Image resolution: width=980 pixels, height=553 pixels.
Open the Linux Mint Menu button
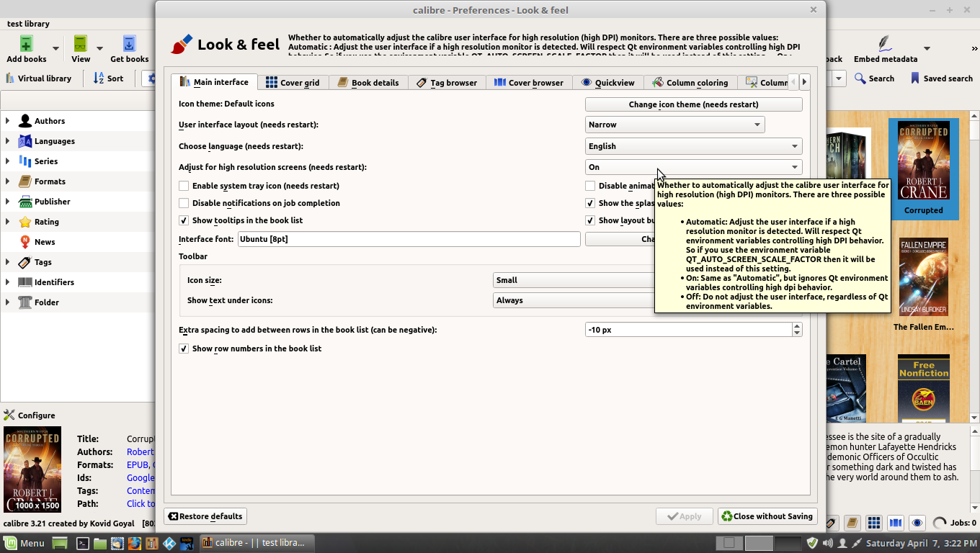point(24,543)
